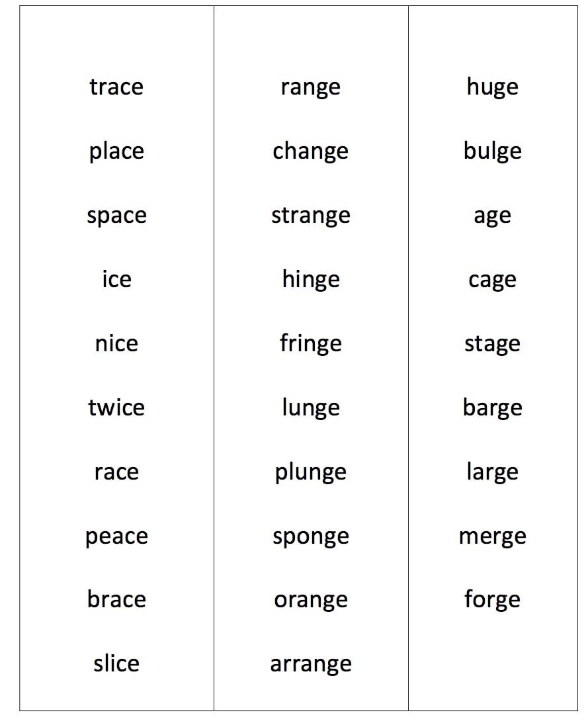This screenshot has width=588, height=725.
Task: Click the word 'range'
Action: coord(310,87)
